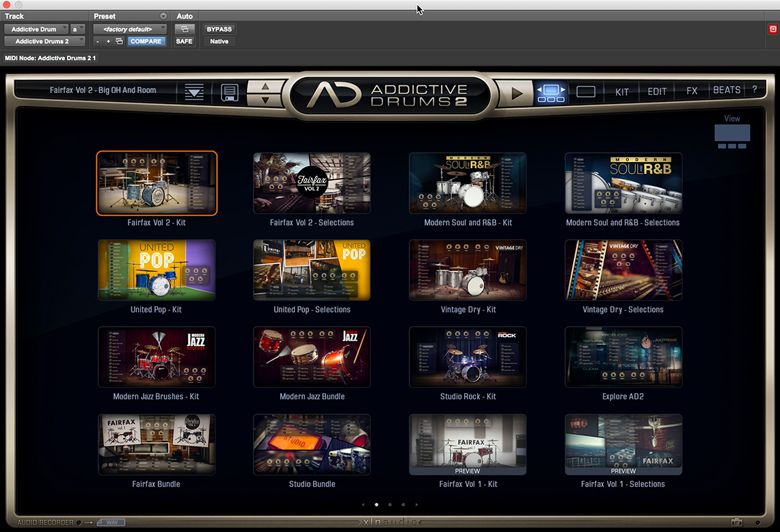Switch to the FX tab

click(x=691, y=91)
